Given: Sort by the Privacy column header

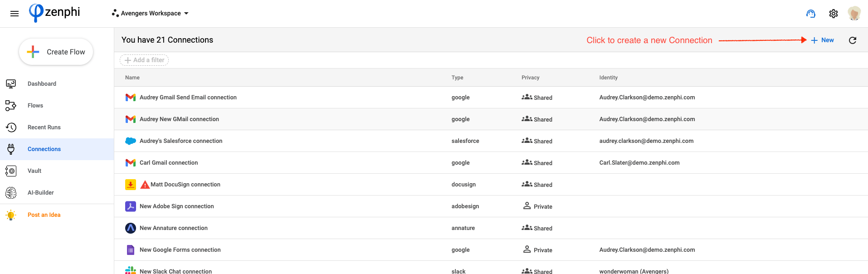Looking at the screenshot, I should coord(530,78).
